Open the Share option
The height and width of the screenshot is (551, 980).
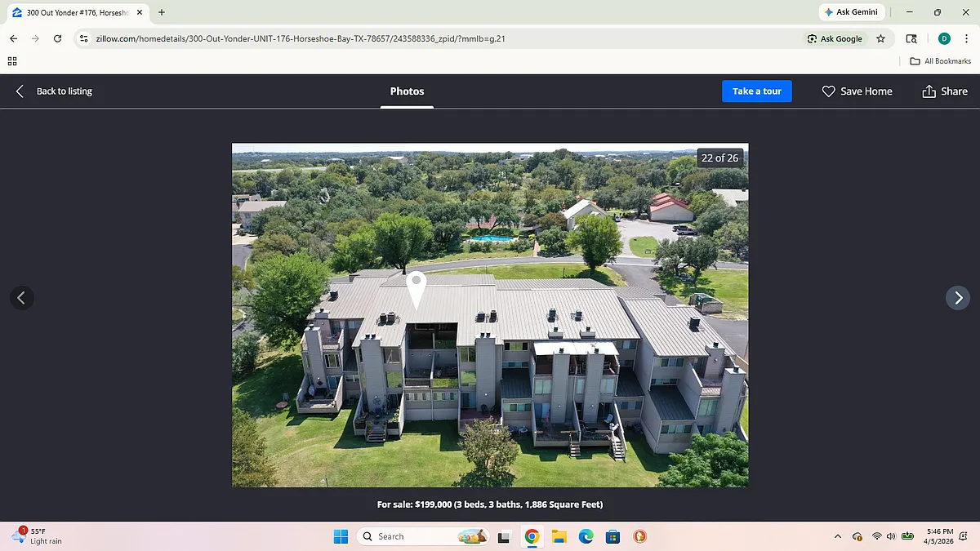tap(945, 91)
